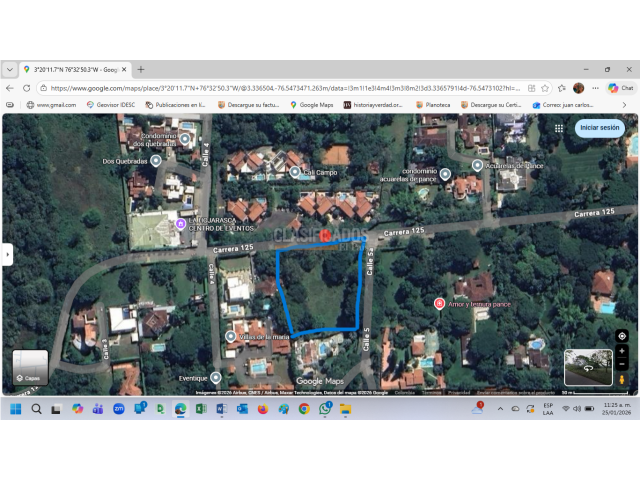Image resolution: width=640 pixels, height=480 pixels.
Task: Open the browser tab list dropdown
Action: (10, 70)
